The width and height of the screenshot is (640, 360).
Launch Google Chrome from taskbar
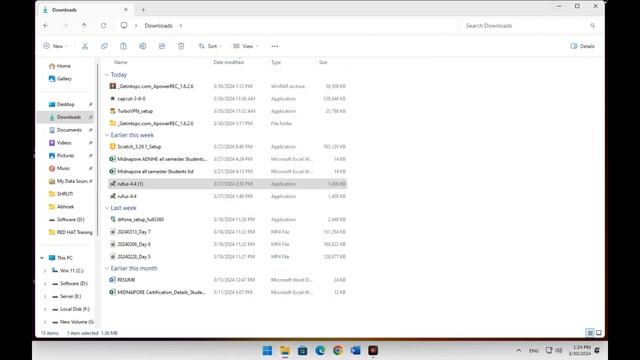pos(338,350)
